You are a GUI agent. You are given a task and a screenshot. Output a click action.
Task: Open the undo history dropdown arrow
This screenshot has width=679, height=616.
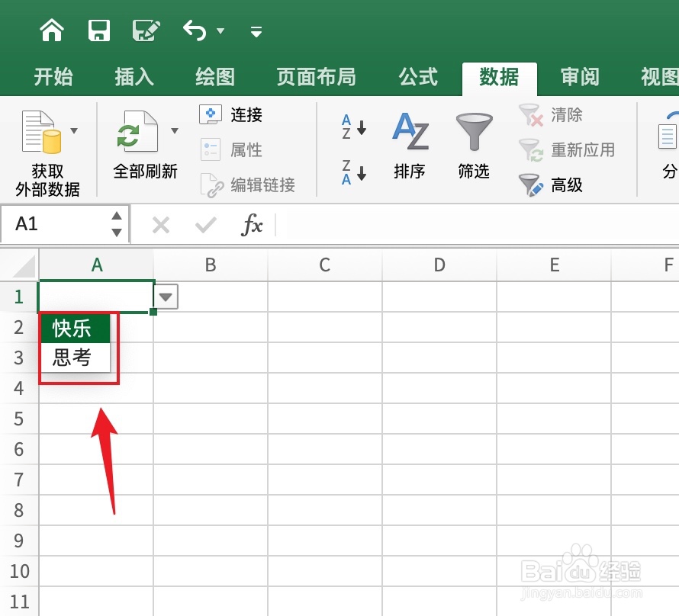(x=220, y=30)
